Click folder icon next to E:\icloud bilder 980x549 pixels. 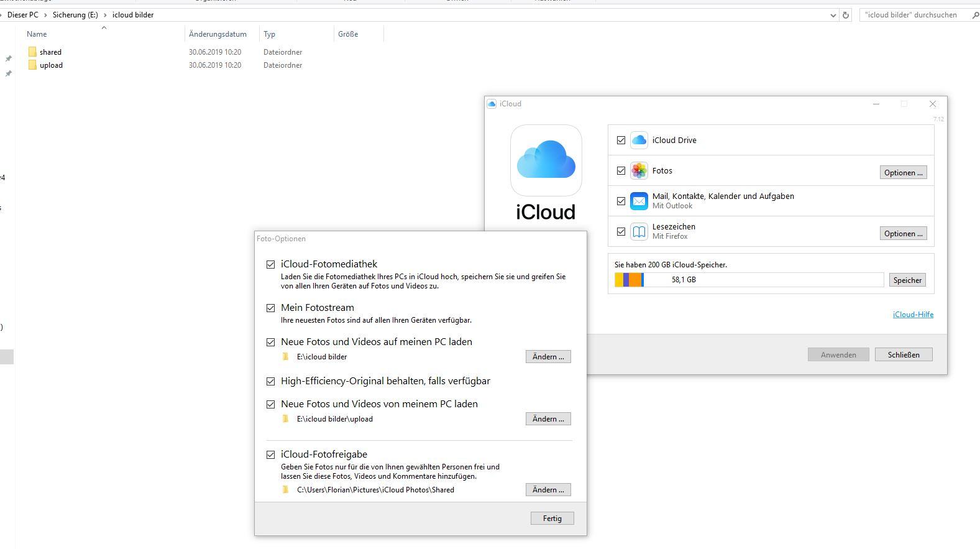(285, 356)
